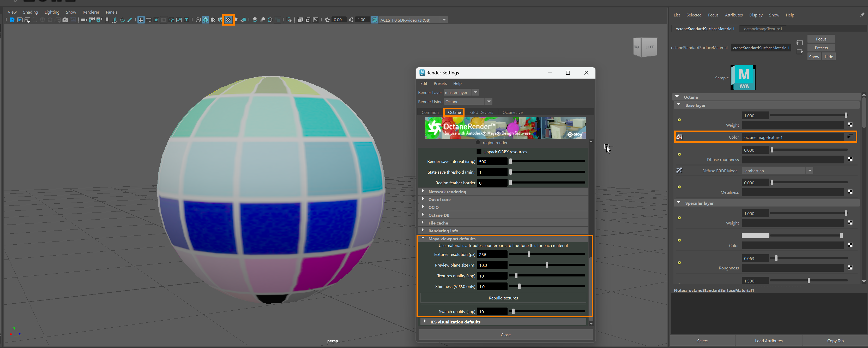This screenshot has width=868, height=348.
Task: Click the wireframe cube icon
Action: click(198, 20)
